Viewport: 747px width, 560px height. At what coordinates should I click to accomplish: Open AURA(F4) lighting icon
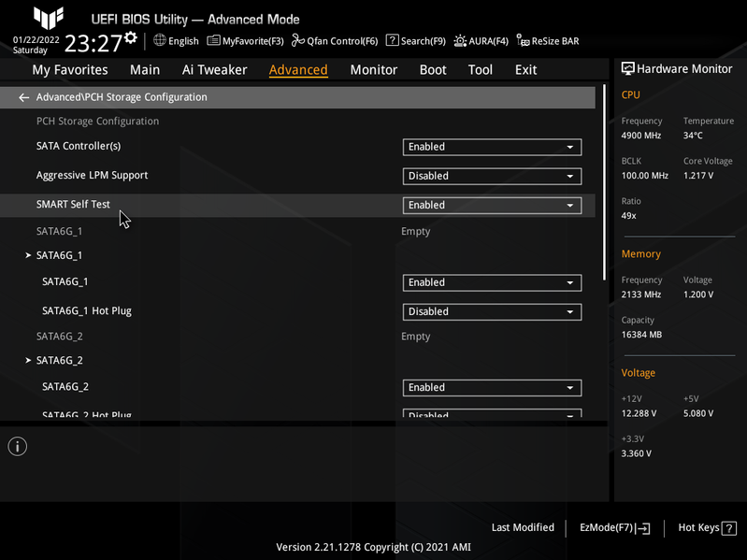coord(460,41)
